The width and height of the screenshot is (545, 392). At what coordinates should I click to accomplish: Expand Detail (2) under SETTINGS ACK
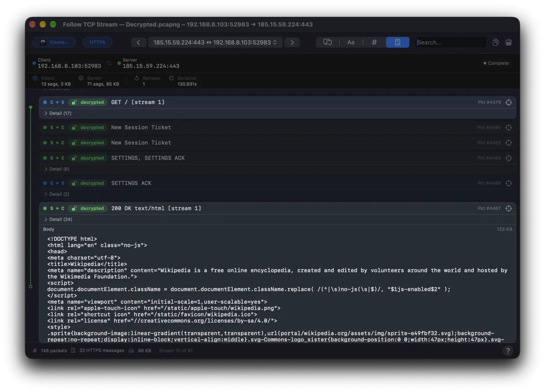[x=57, y=194]
